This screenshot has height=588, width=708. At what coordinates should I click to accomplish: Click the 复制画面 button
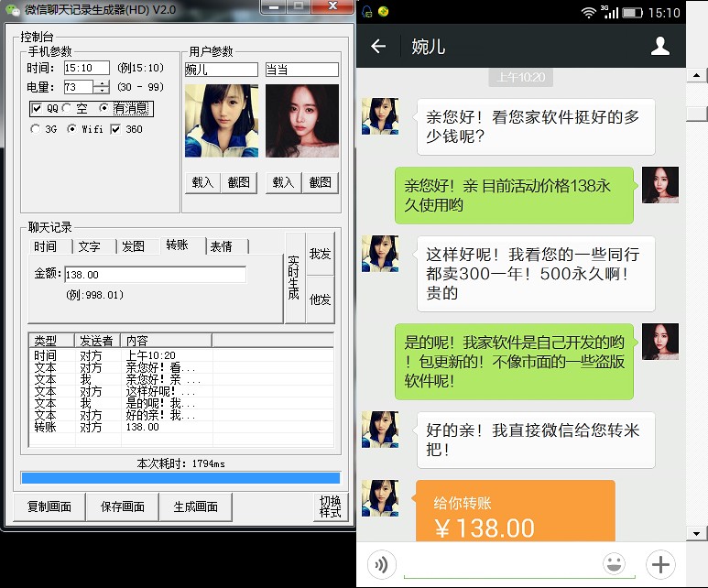point(49,506)
